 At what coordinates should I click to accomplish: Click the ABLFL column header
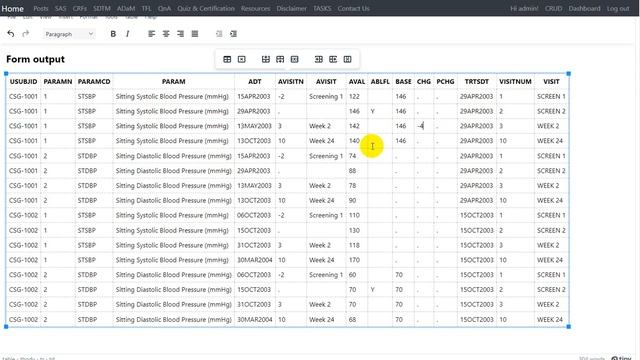coord(380,82)
